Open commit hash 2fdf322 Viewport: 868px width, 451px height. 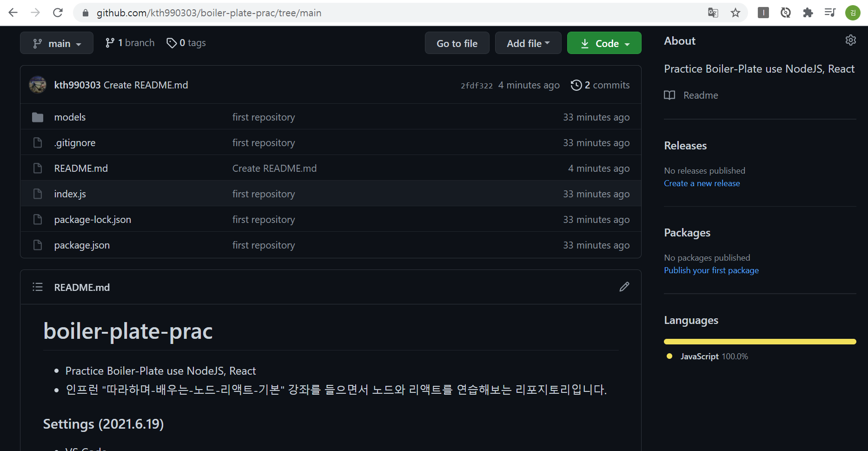coord(477,86)
